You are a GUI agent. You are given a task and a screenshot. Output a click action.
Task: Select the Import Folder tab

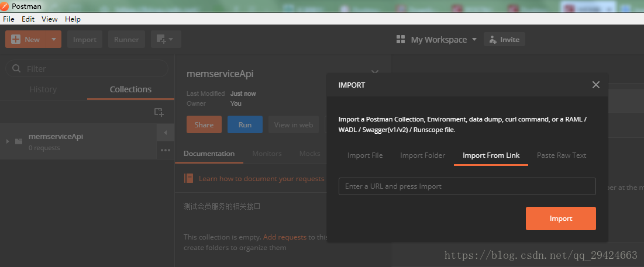click(423, 155)
